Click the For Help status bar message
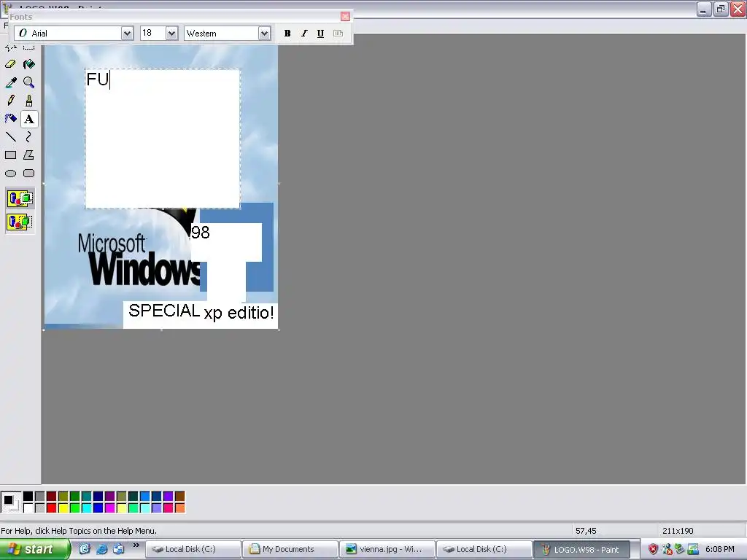The width and height of the screenshot is (747, 560). point(79,531)
